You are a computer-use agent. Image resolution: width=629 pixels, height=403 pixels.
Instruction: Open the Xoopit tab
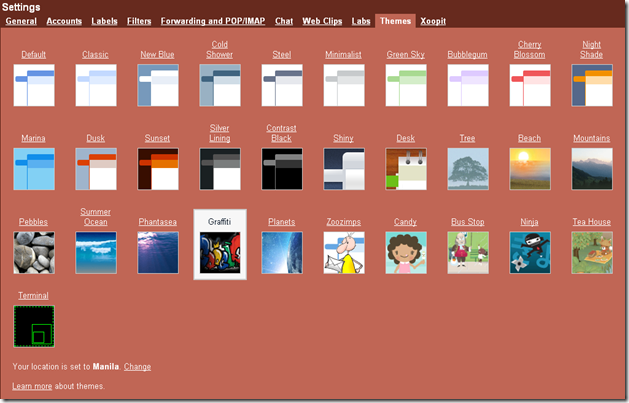[433, 21]
